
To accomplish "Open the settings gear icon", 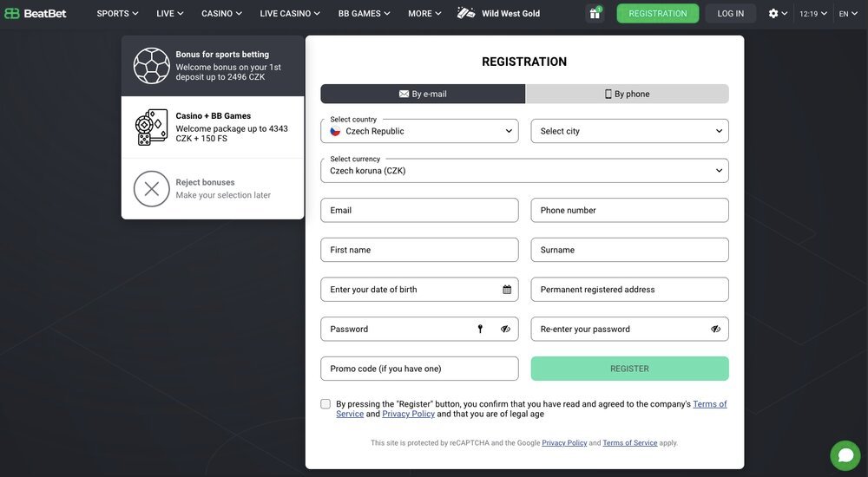I will [773, 13].
